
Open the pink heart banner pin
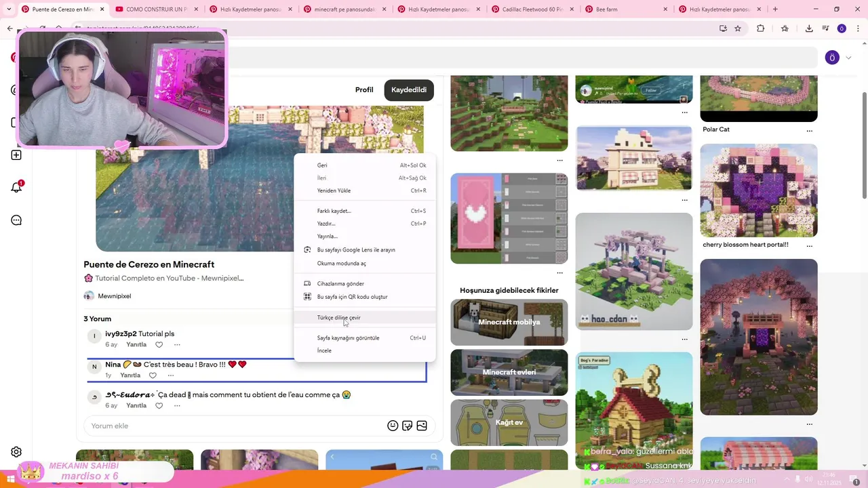pos(509,218)
